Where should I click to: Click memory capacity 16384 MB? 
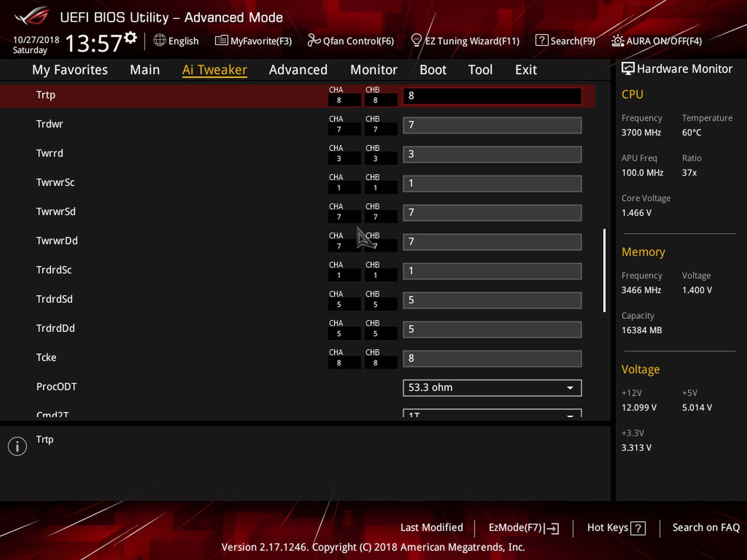(641, 330)
